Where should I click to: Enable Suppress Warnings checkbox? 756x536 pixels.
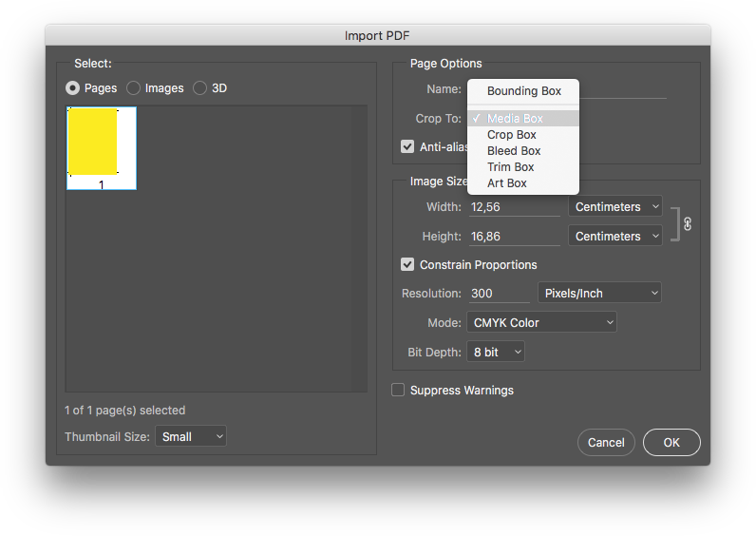click(398, 390)
